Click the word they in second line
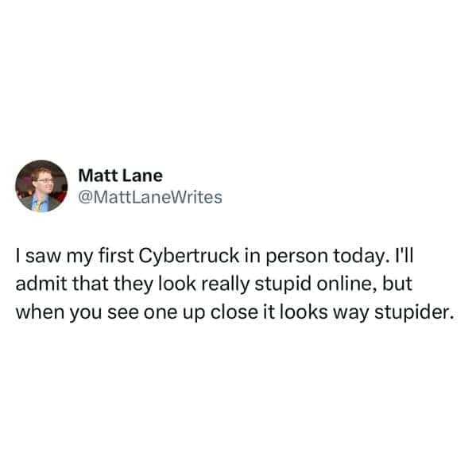 coord(134,284)
